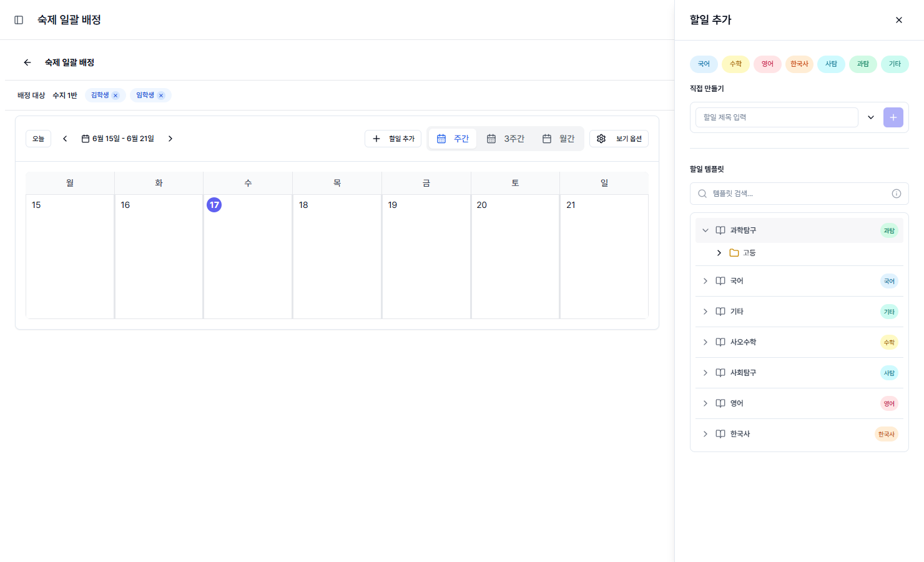This screenshot has width=924, height=562.
Task: Click the 과탐 badge on 과학탐구 row
Action: tap(889, 231)
